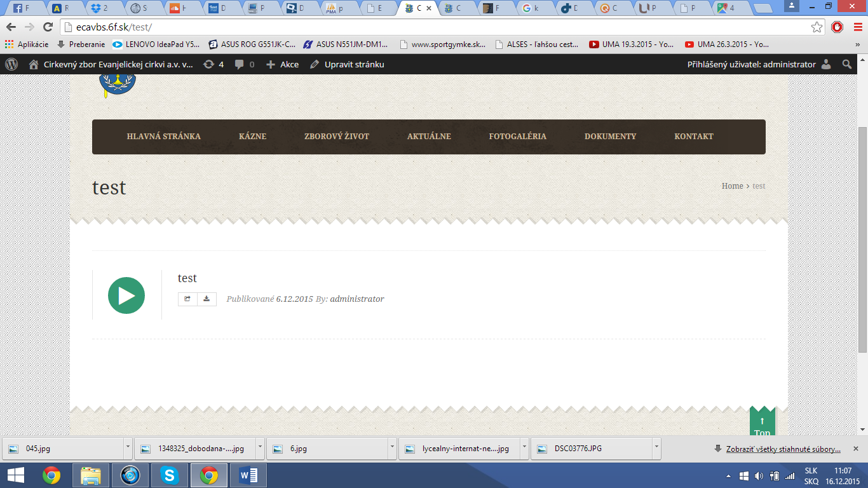Expand the dropdown arrow for 045.jpg download
Viewport: 868px width, 488px height.
[128, 448]
